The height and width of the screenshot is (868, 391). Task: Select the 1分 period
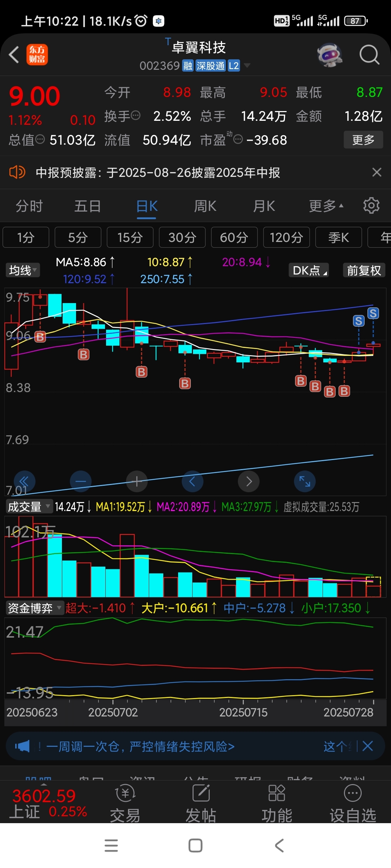26,237
